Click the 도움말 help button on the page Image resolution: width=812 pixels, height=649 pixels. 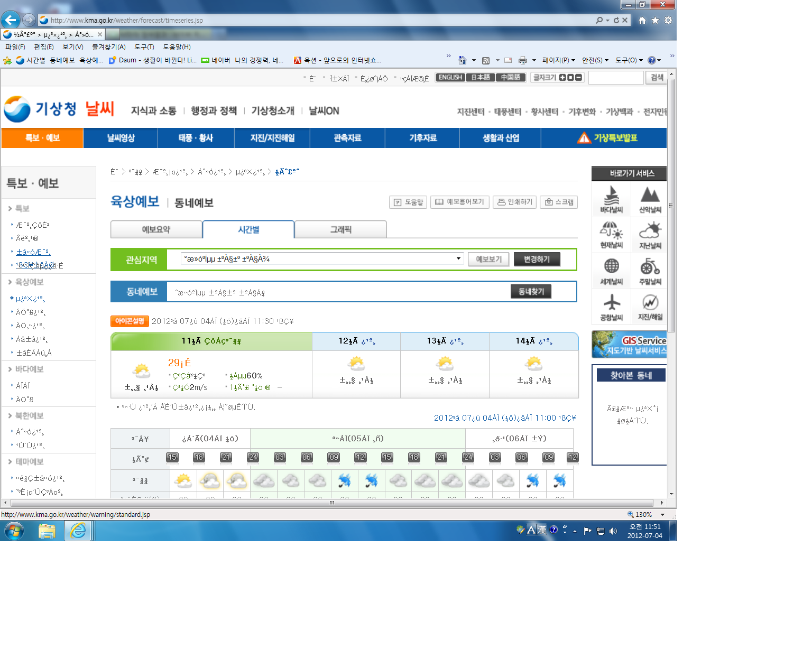(408, 202)
